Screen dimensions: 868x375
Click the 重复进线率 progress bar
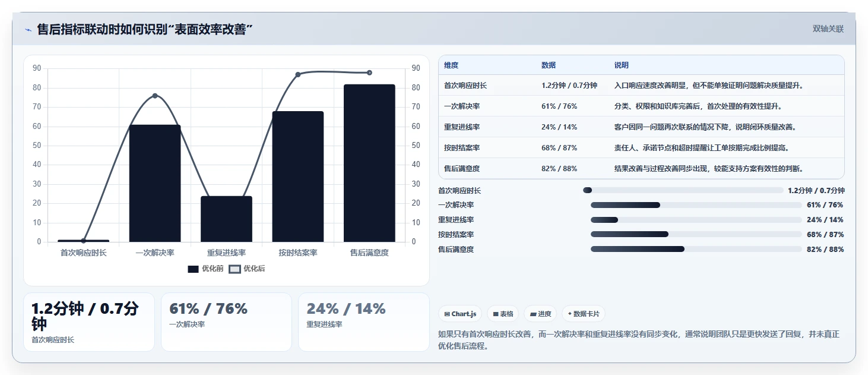(x=696, y=220)
